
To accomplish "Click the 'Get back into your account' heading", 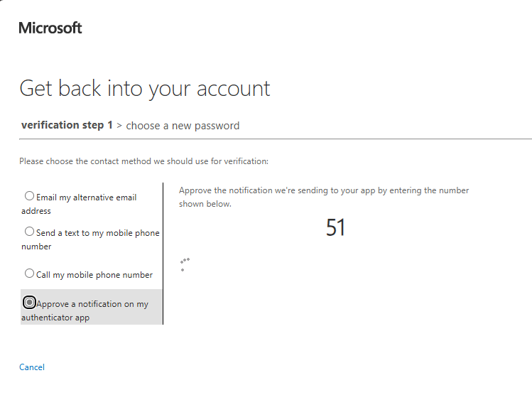I will point(145,88).
